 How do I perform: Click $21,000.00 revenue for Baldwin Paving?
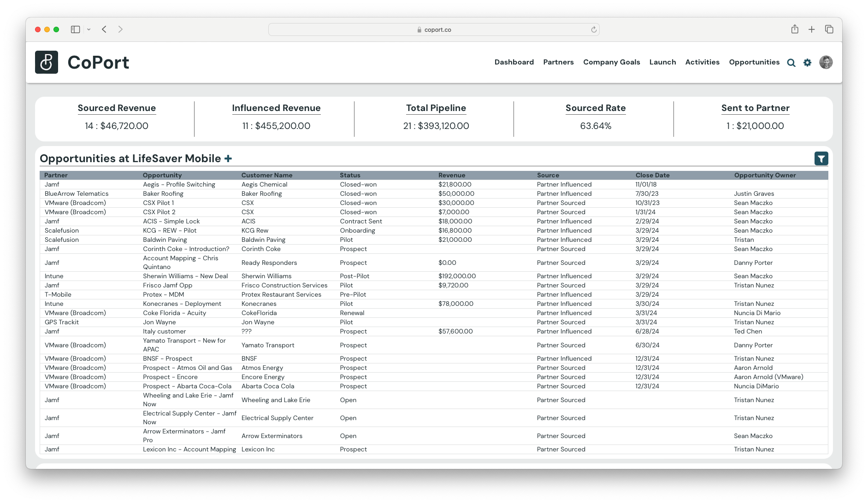coord(455,240)
